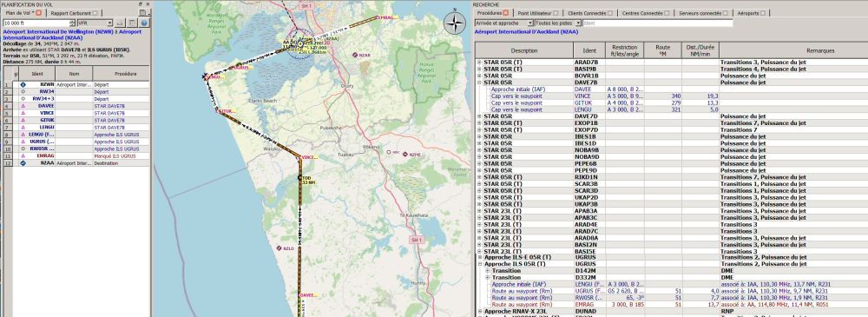Select the EMRAG missed approach row
868x317 pixels.
click(x=76, y=156)
